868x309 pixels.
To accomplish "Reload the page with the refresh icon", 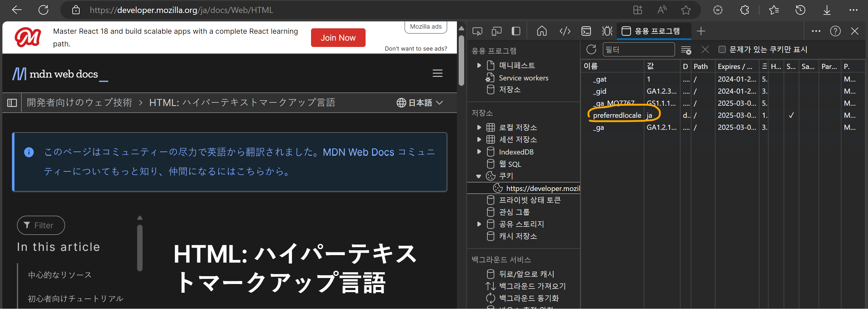I will point(43,10).
